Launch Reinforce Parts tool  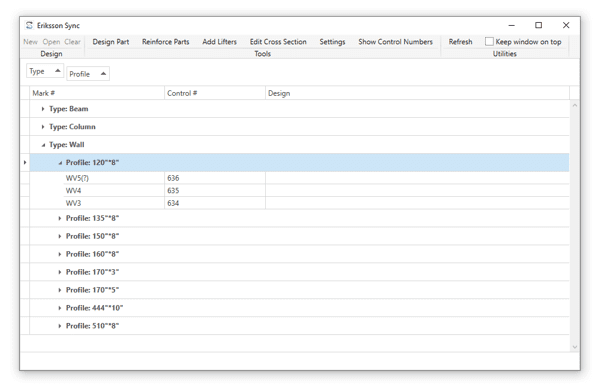coord(166,42)
